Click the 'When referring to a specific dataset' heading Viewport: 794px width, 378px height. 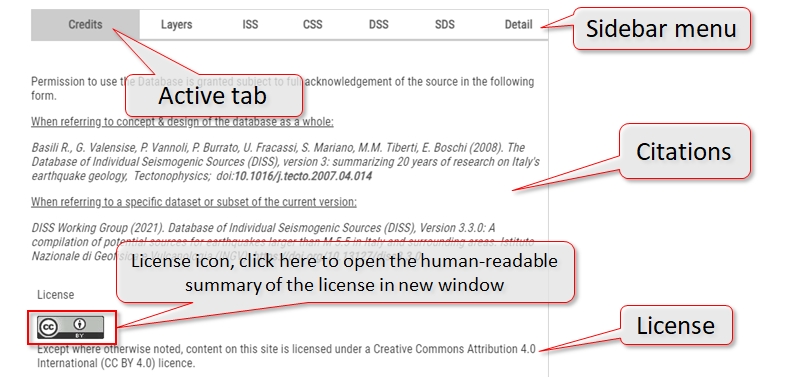(194, 202)
